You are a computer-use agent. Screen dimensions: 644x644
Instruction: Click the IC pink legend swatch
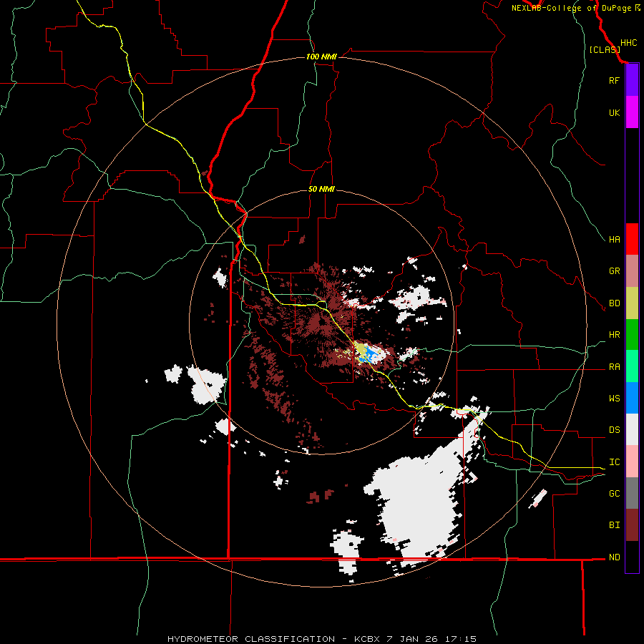(632, 462)
